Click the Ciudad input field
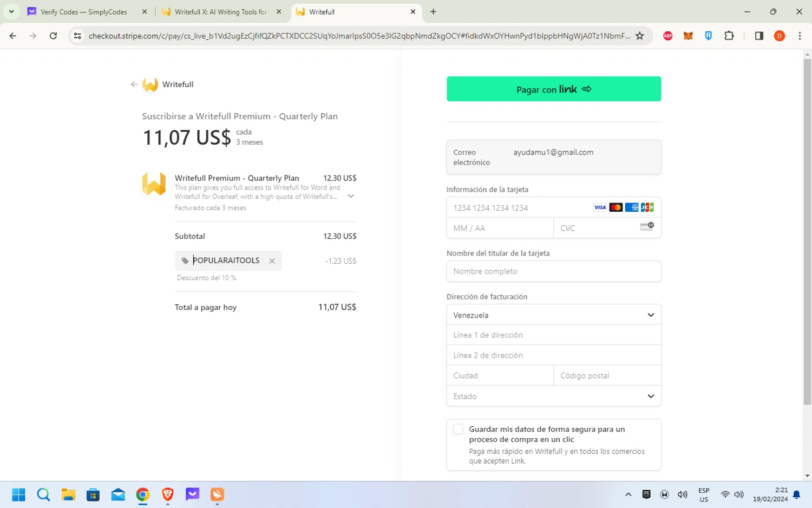 pos(500,375)
